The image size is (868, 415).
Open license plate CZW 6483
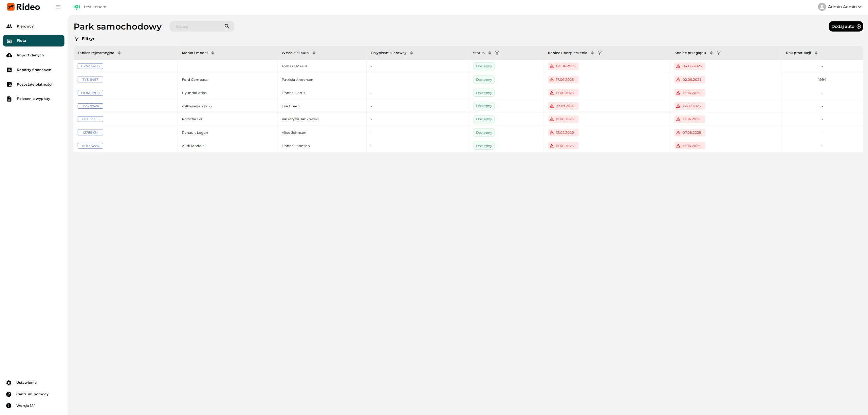[90, 66]
